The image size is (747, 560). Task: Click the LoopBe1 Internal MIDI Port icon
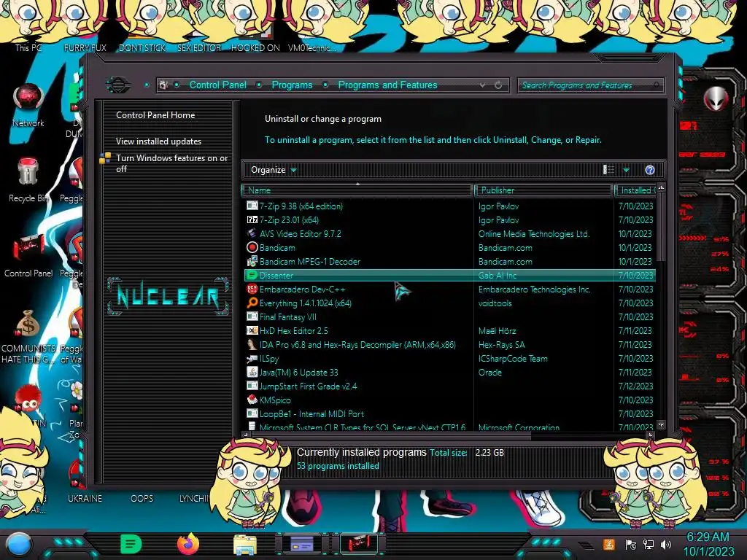pos(252,414)
